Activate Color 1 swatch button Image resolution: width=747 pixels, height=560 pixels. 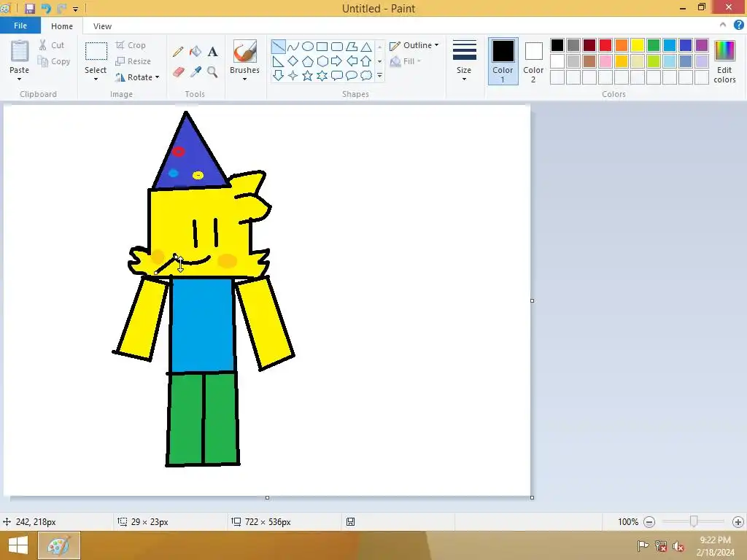(x=503, y=61)
